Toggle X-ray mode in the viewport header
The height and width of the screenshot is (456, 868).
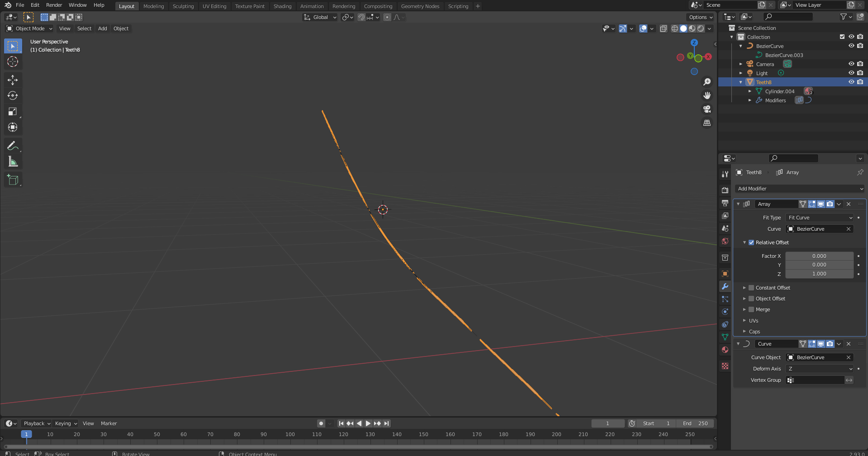[x=664, y=28]
